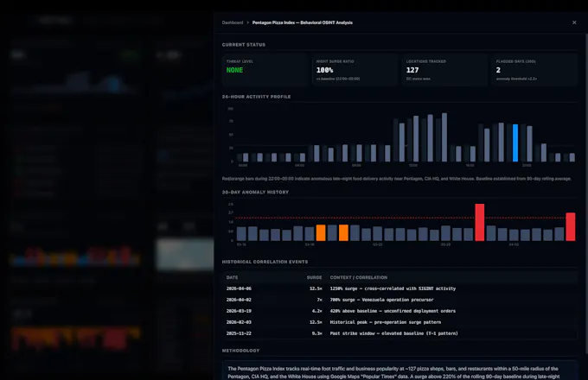The image size is (588, 380).
Task: Go back via the Dashboard breadcrumb link
Action: [233, 22]
